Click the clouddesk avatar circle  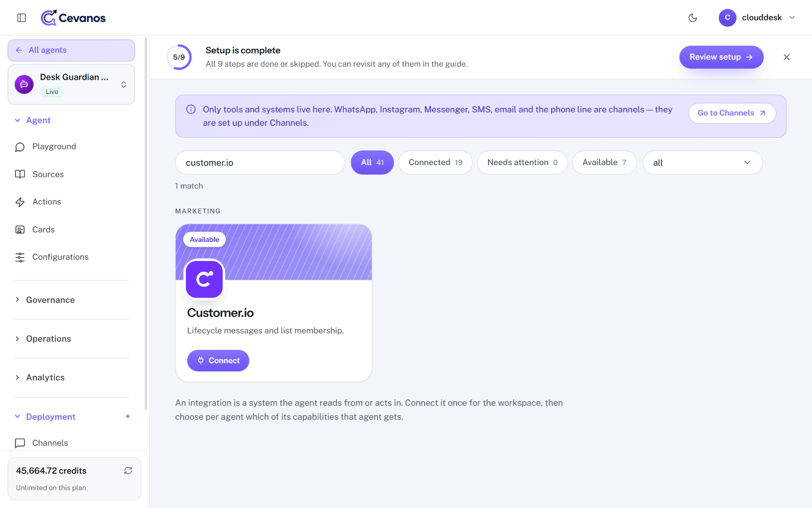pos(727,17)
